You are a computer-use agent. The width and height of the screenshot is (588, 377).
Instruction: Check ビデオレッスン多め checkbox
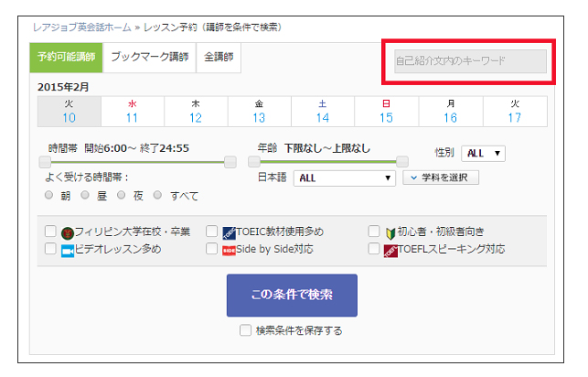[x=50, y=248]
